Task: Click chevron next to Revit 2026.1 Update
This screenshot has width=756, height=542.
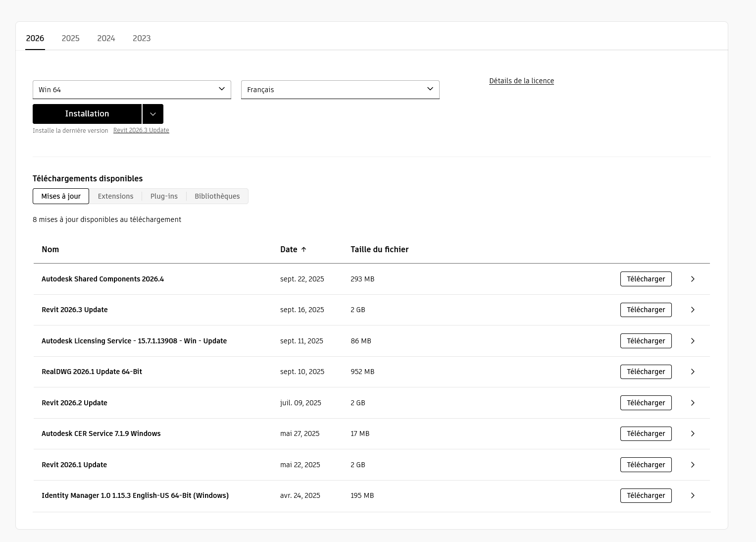Action: (693, 465)
